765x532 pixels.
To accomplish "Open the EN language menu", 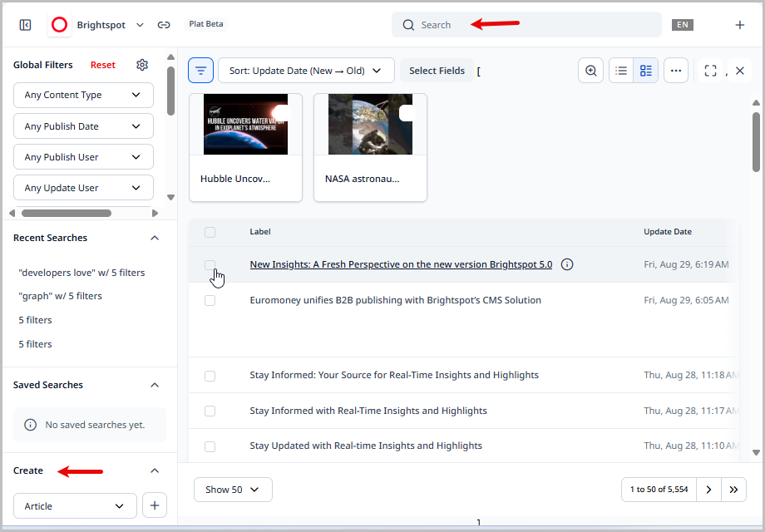I will tap(683, 25).
